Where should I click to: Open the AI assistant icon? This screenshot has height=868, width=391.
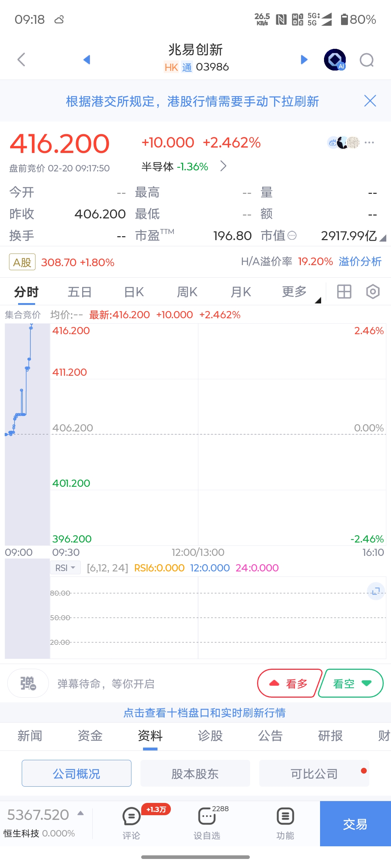tap(335, 60)
